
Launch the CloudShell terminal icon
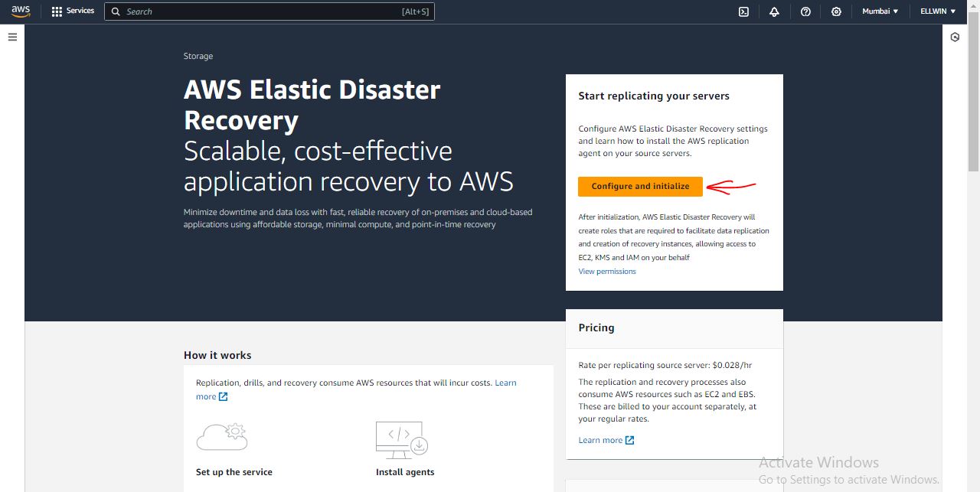tap(743, 11)
